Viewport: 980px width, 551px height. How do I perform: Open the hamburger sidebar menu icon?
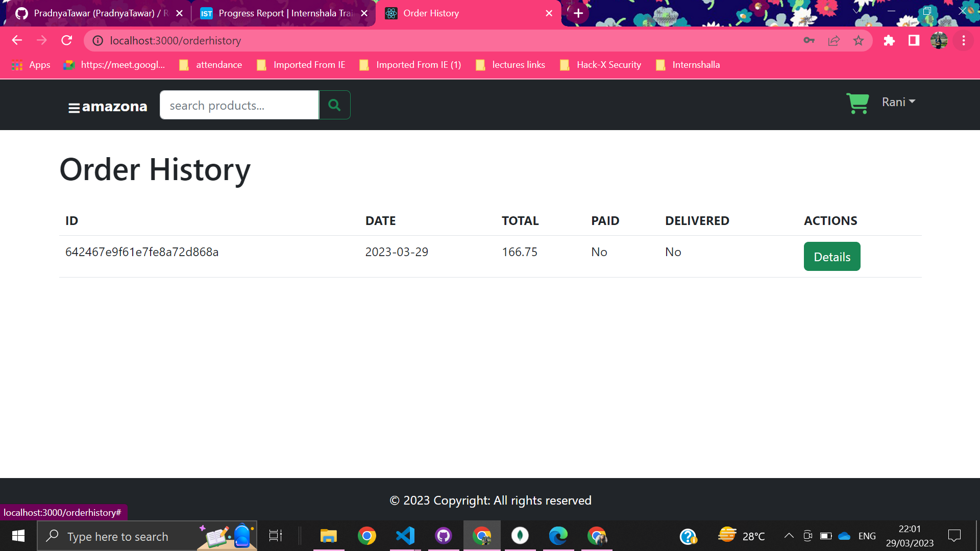click(74, 108)
